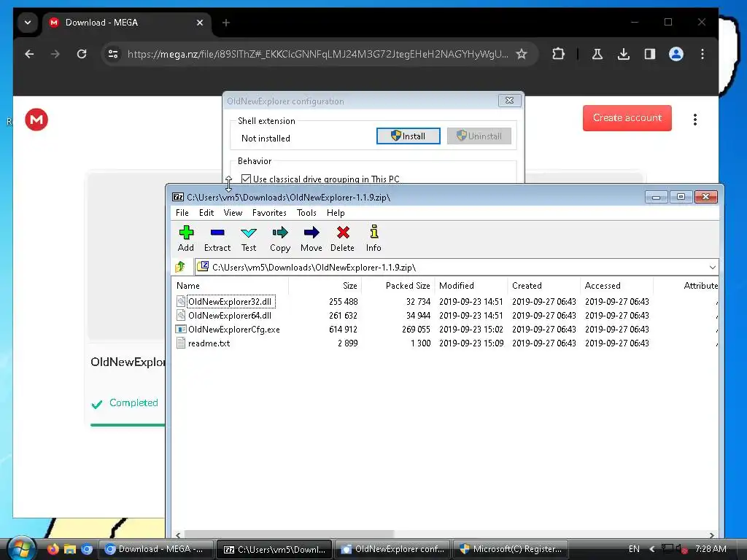Click the MEGA download progress bar
The height and width of the screenshot is (560, 747).
coord(128,425)
